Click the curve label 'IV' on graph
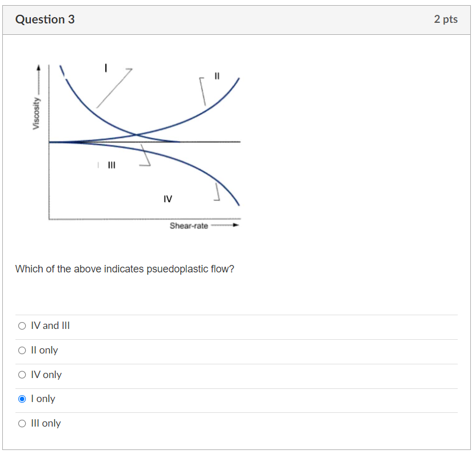This screenshot has height=454, width=476. coord(168,199)
